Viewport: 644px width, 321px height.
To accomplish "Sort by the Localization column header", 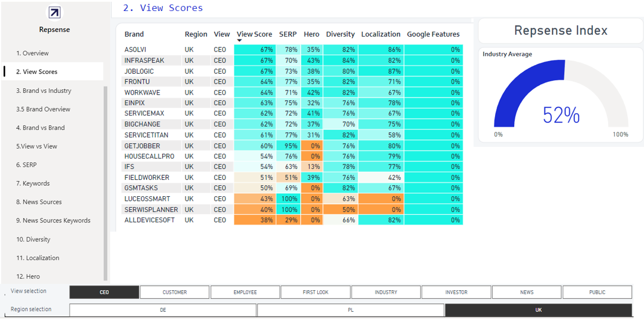I will click(x=381, y=34).
